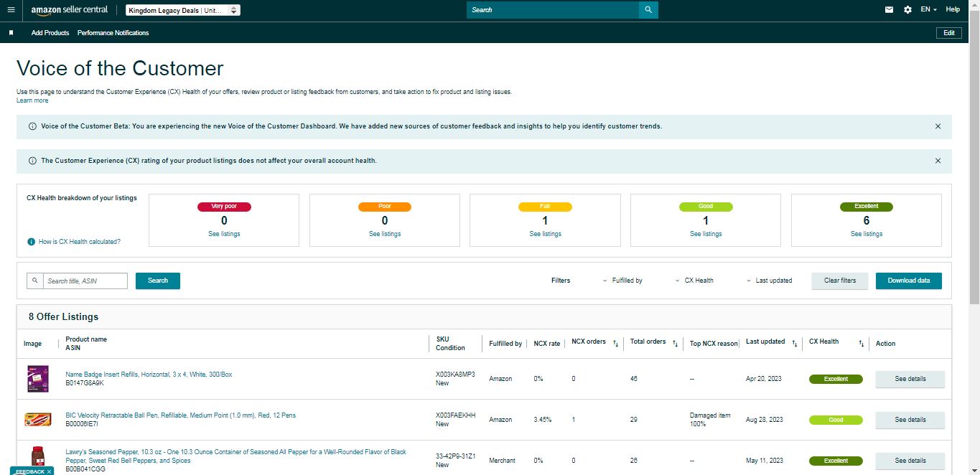Open the settings gear icon

tap(907, 10)
